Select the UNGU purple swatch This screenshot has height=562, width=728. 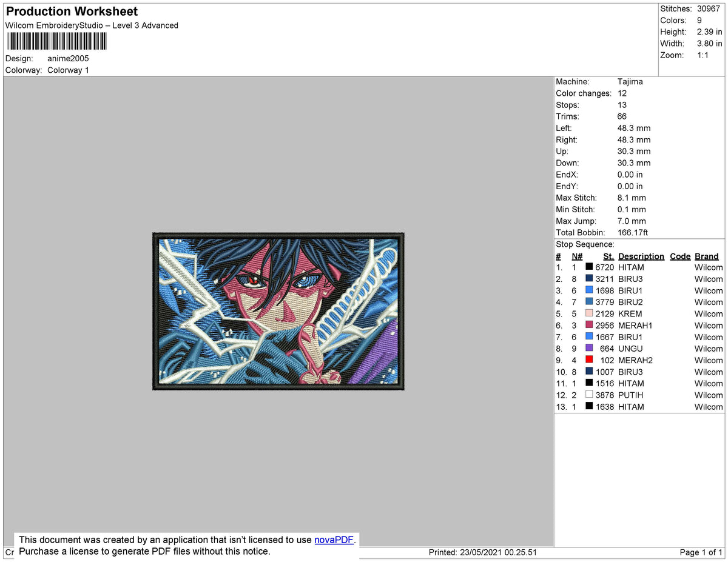[590, 349]
